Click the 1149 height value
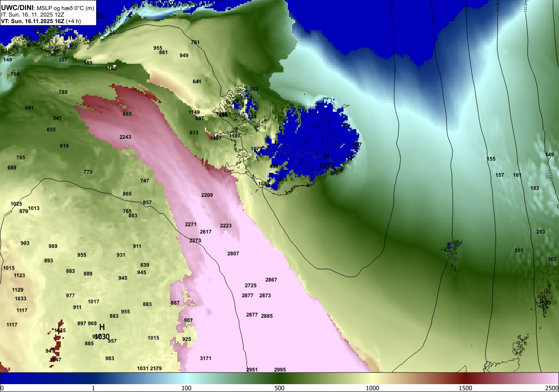 click(x=194, y=112)
